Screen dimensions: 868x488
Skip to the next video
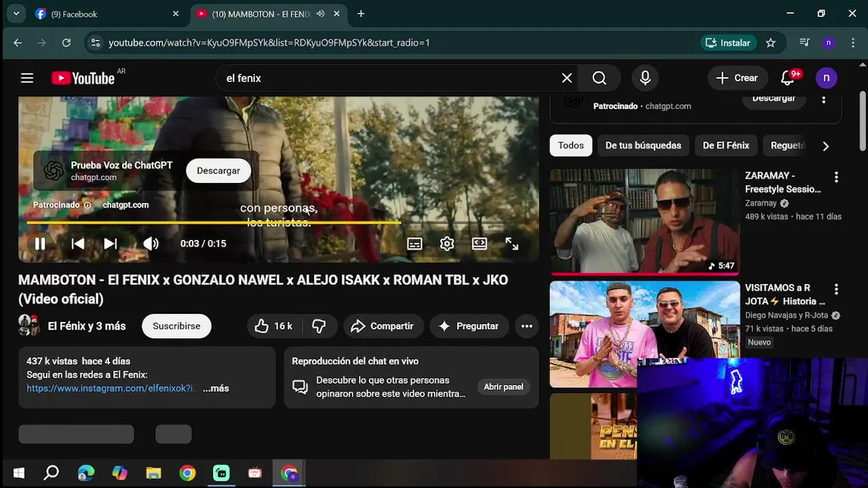click(111, 244)
